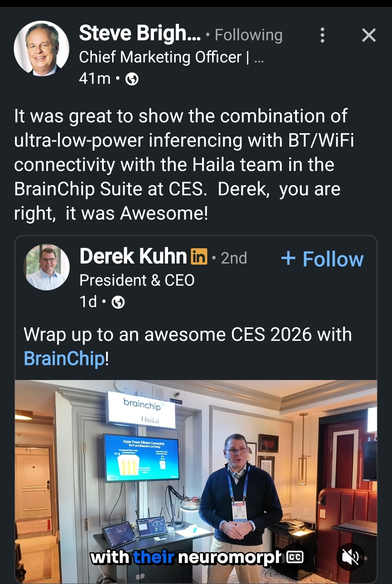Open Derek Kuhn's profile by name
The image size is (392, 584).
(133, 256)
